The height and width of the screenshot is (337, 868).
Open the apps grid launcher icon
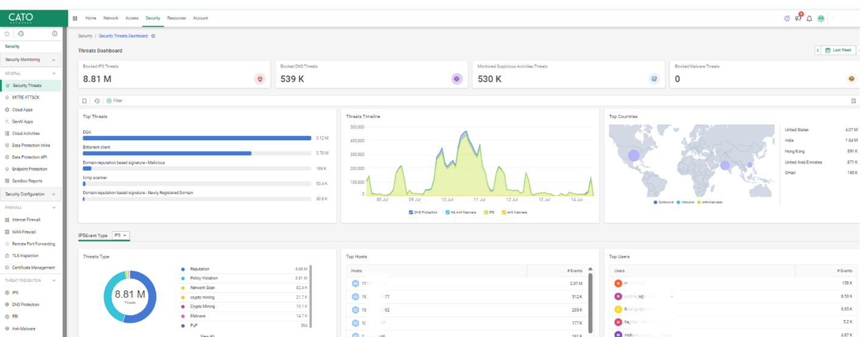75,18
